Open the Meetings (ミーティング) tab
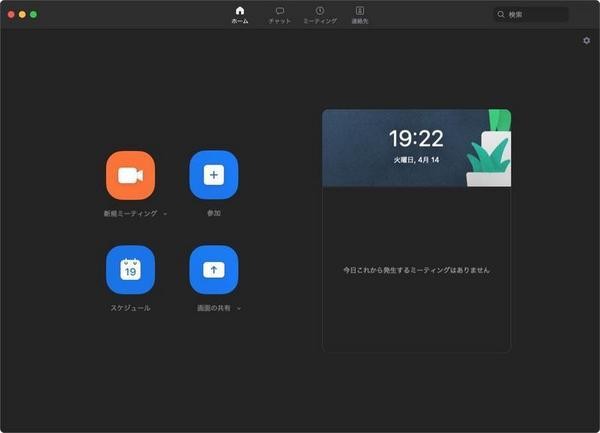The height and width of the screenshot is (433, 600). [x=320, y=15]
